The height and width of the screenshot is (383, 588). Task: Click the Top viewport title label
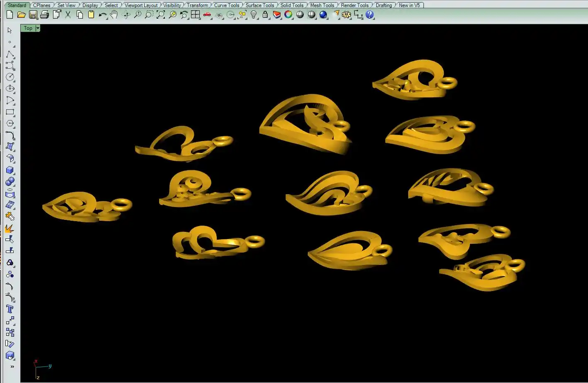[28, 28]
